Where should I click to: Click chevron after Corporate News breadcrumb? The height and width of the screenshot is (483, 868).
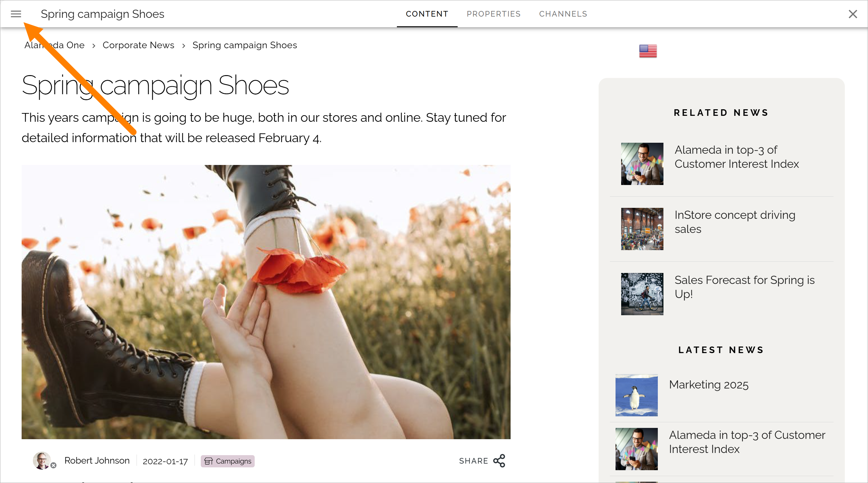click(184, 45)
